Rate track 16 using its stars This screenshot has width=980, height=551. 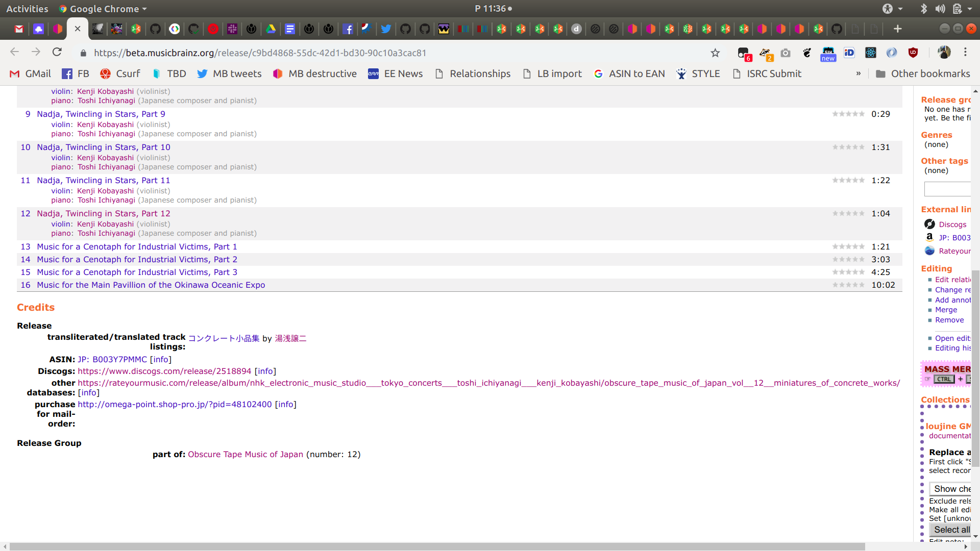(x=848, y=285)
